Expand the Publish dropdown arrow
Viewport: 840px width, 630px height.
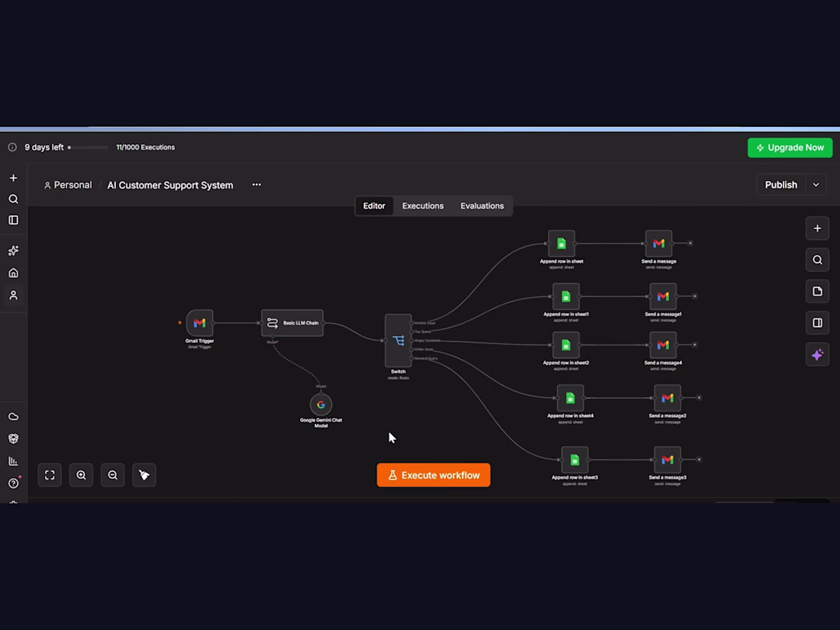pos(816,185)
